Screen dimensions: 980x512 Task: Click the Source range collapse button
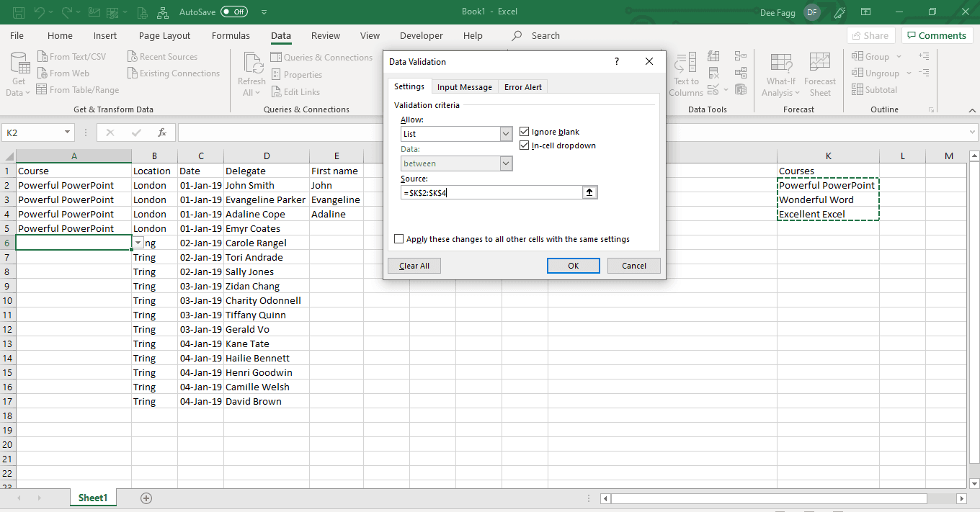(591, 192)
